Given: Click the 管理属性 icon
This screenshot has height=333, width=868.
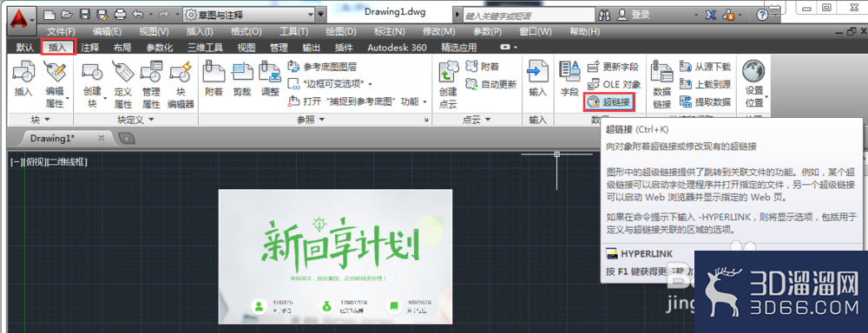Looking at the screenshot, I should click(x=151, y=72).
